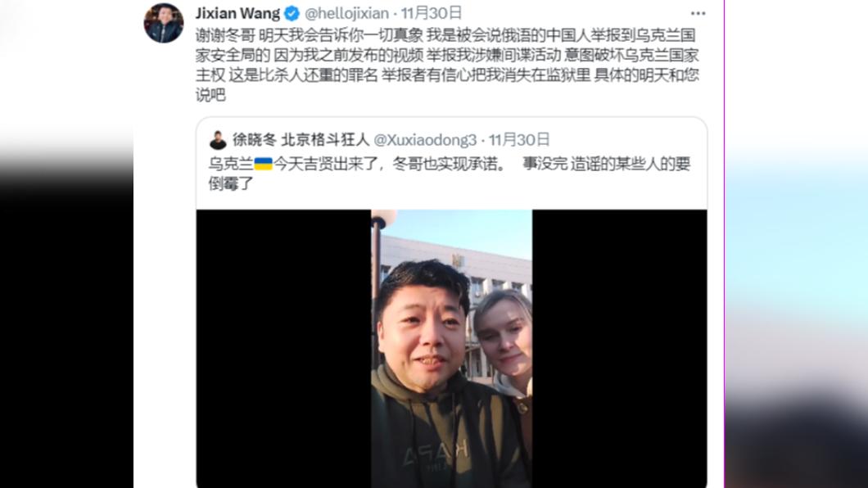The image size is (868, 488).
Task: Click the right black letterbox of the video
Action: pos(619,349)
